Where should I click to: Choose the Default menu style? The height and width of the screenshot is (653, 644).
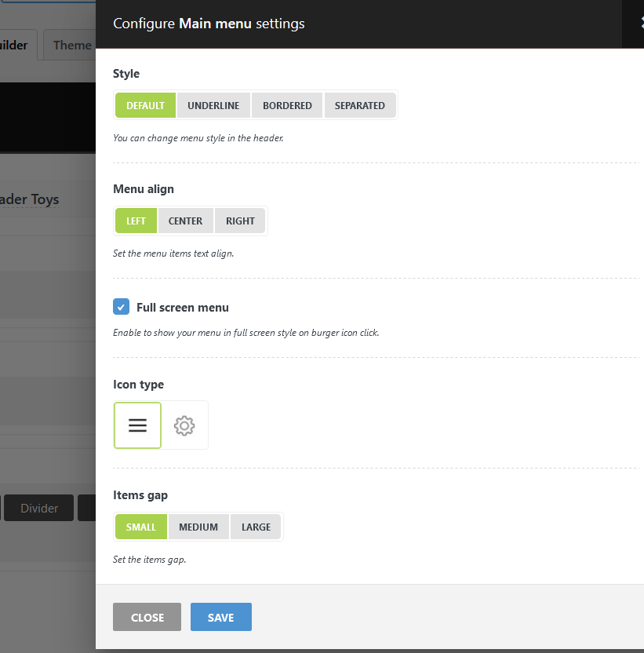coord(145,105)
